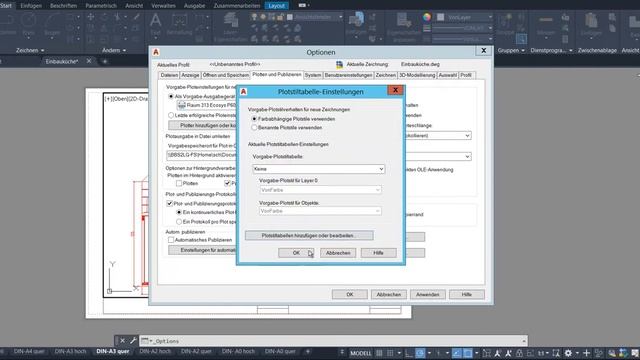
Task: Open a new drawing tab with plus
Action: click(105, 61)
